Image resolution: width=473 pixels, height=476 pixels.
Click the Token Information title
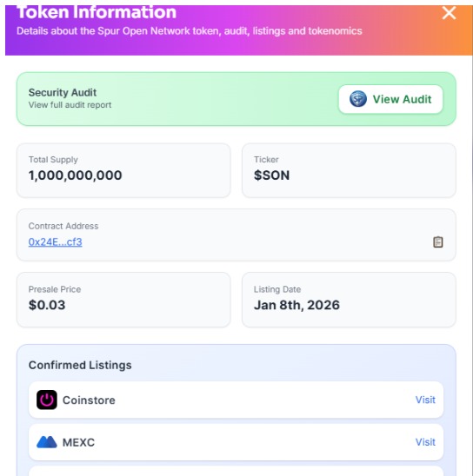[x=97, y=12]
